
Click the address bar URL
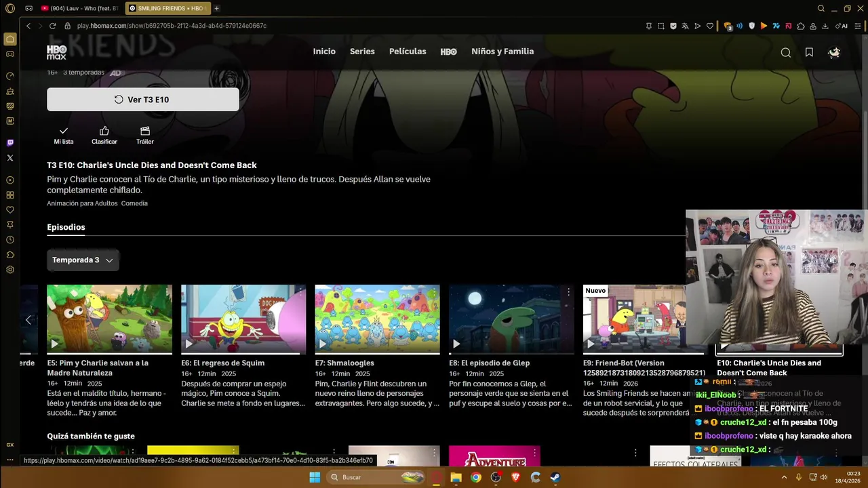[172, 26]
